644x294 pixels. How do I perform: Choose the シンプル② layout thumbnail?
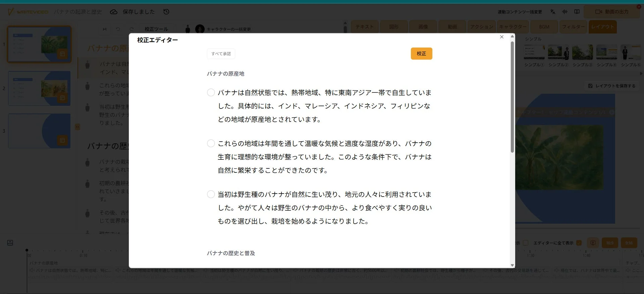[558, 52]
